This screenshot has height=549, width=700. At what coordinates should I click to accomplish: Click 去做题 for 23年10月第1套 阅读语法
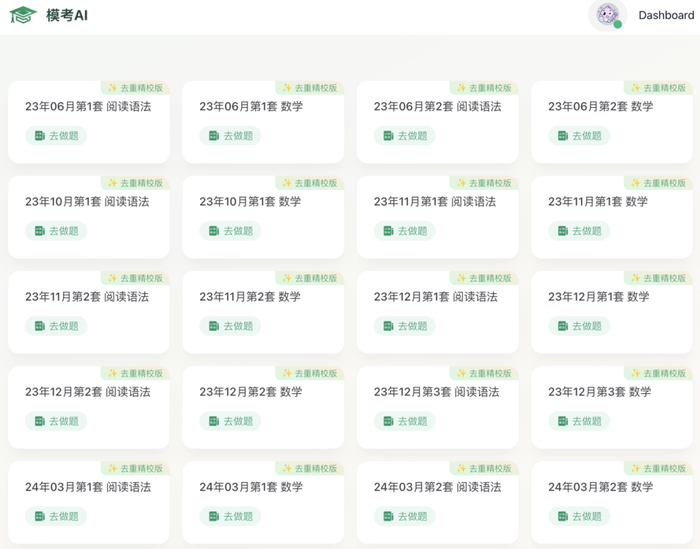click(56, 231)
